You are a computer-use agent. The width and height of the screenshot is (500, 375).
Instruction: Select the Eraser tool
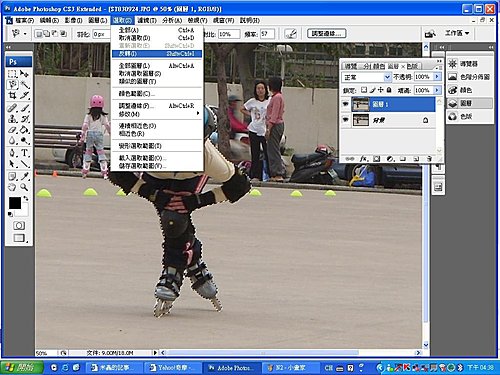(x=13, y=130)
